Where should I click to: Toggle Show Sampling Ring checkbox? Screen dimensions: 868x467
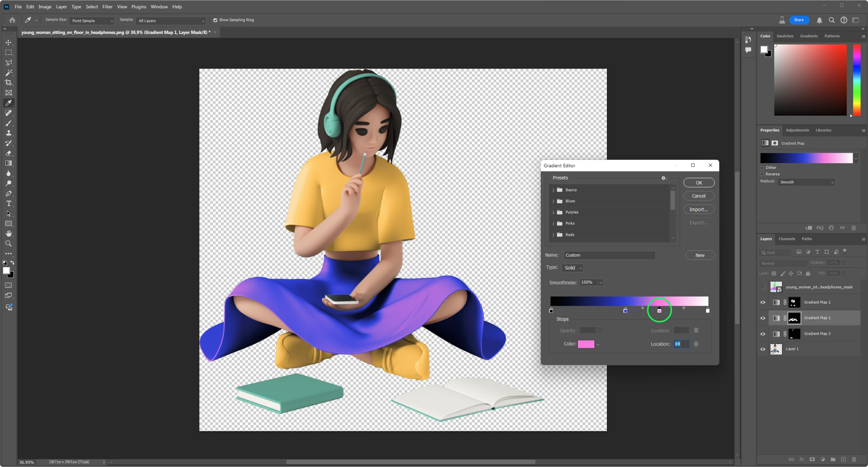pyautogui.click(x=215, y=20)
